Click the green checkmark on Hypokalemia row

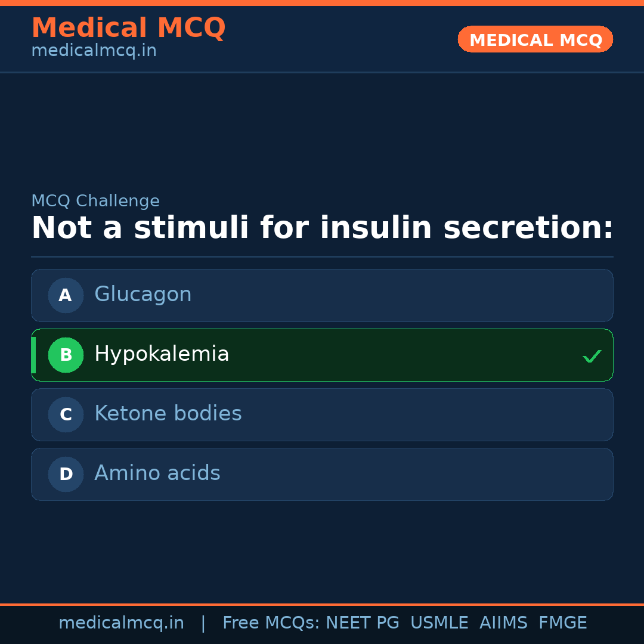tap(592, 356)
